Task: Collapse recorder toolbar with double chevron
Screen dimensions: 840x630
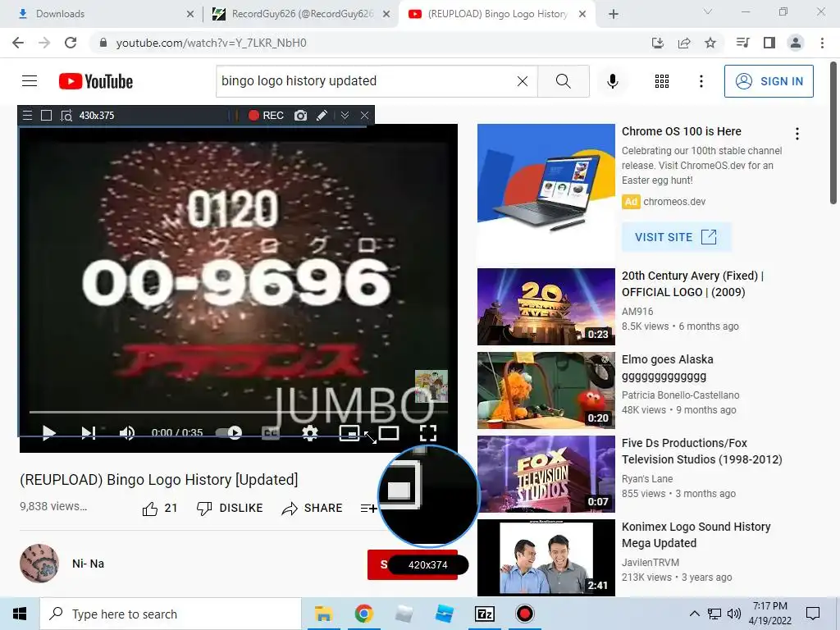Action: click(x=345, y=115)
